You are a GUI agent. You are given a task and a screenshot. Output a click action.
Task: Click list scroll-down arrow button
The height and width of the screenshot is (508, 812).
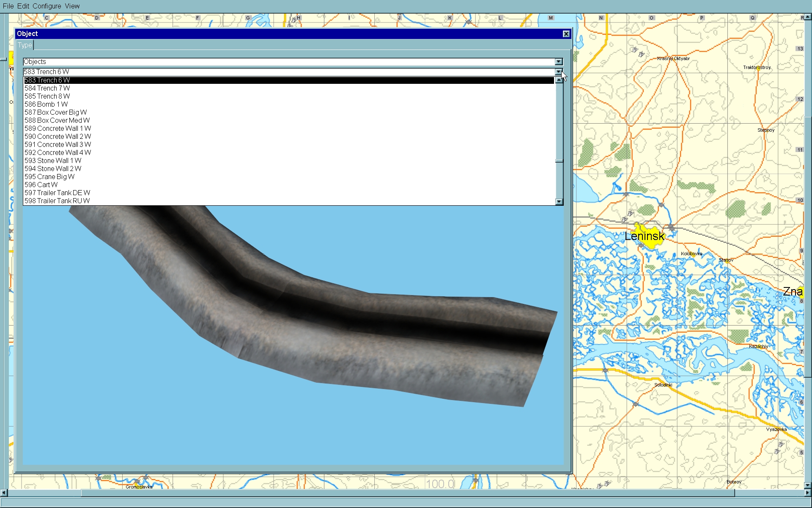pyautogui.click(x=559, y=202)
